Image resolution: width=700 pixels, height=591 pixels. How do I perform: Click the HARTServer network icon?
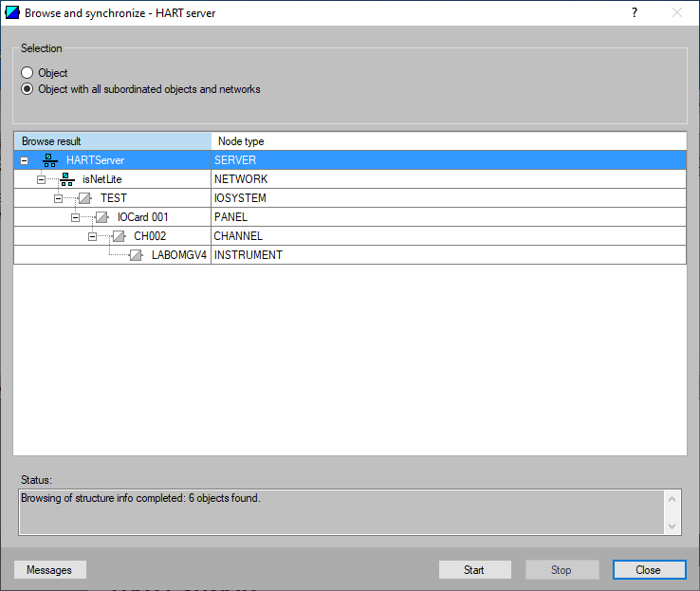[x=50, y=160]
